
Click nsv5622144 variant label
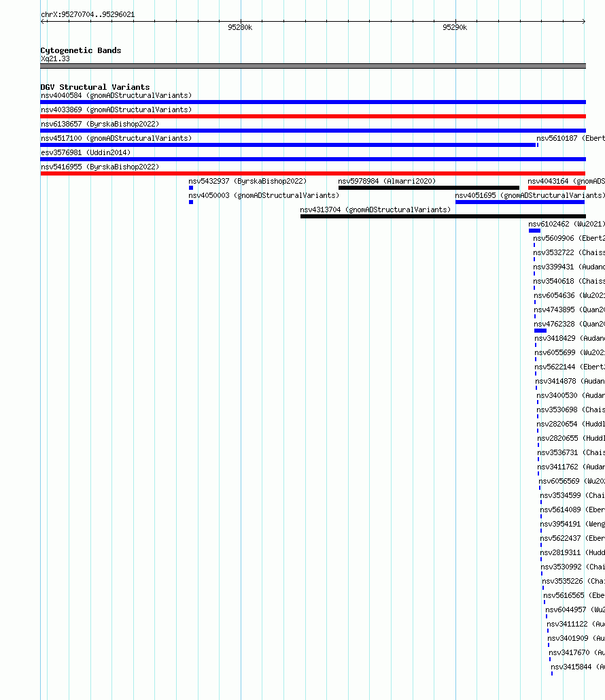[570, 367]
